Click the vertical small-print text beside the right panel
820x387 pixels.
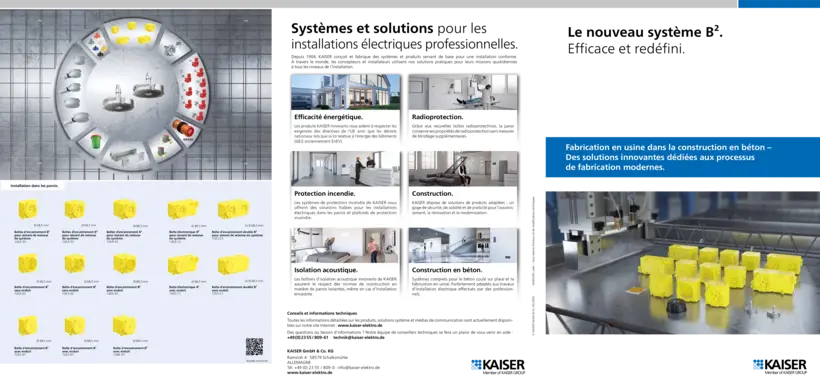534,265
